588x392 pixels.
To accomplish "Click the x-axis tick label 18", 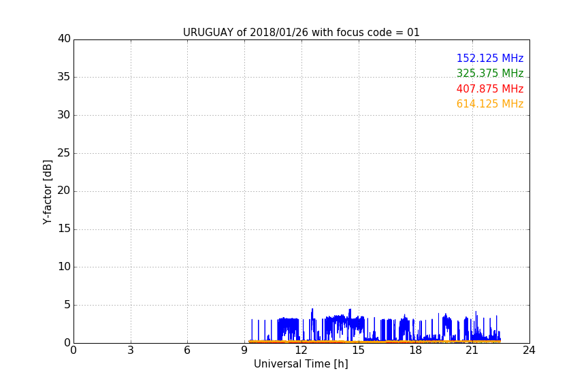I will [x=416, y=350].
